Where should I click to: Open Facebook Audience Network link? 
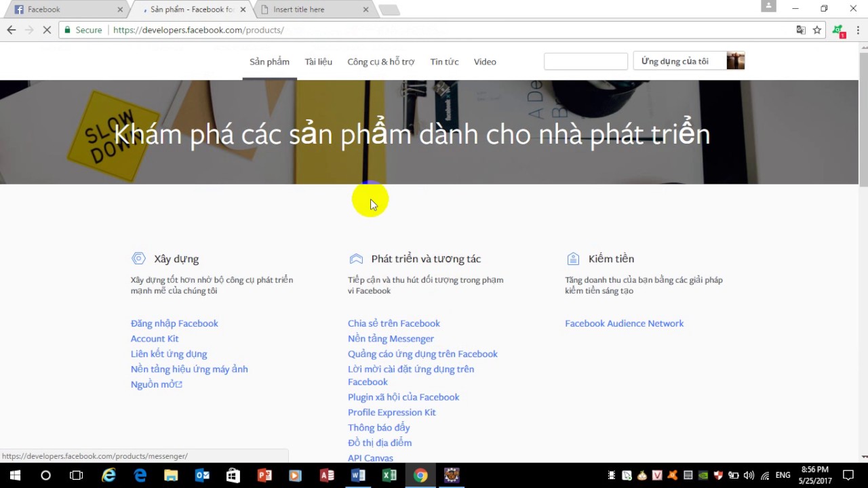coord(625,323)
